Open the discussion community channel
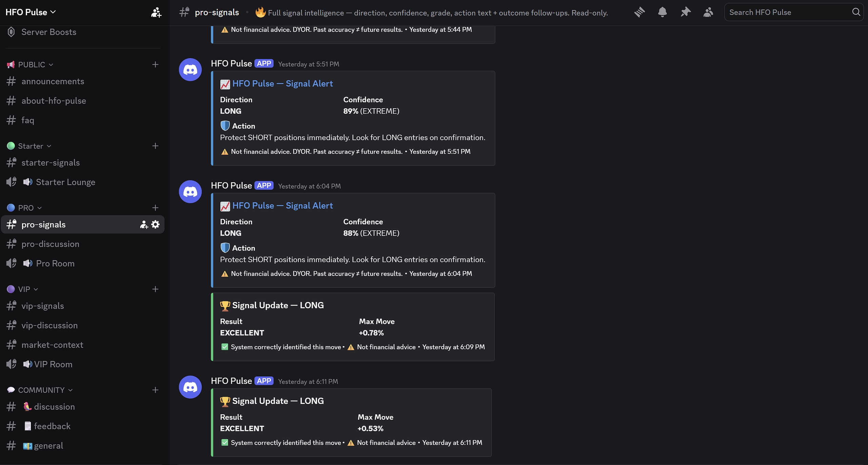This screenshot has width=868, height=465. (83, 407)
